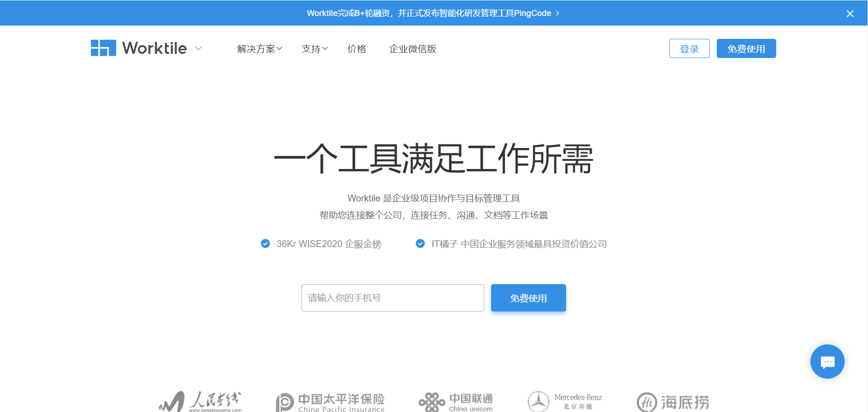This screenshot has width=868, height=412.
Task: Click check icon beside 36Kr WISE2020
Action: pyautogui.click(x=265, y=243)
